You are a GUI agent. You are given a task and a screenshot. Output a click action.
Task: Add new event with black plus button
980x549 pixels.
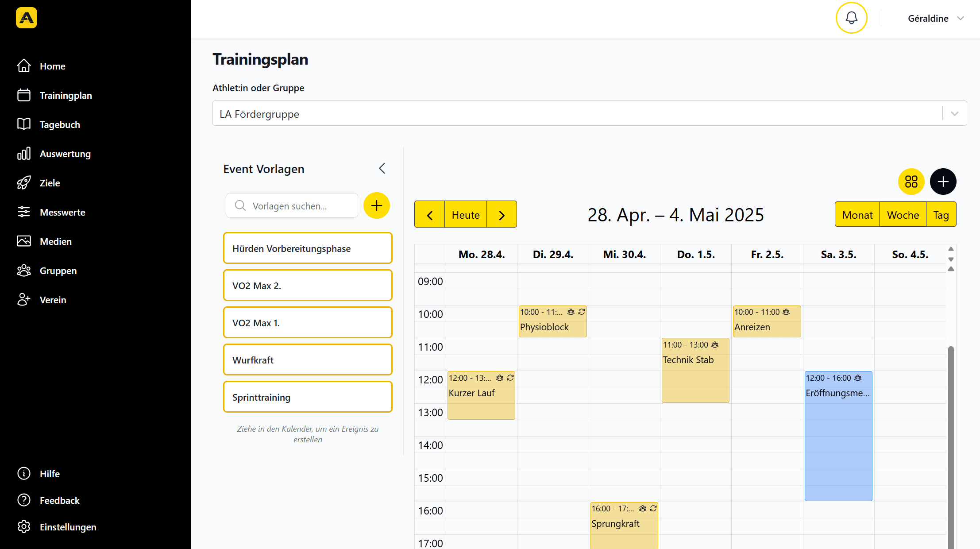coord(943,182)
